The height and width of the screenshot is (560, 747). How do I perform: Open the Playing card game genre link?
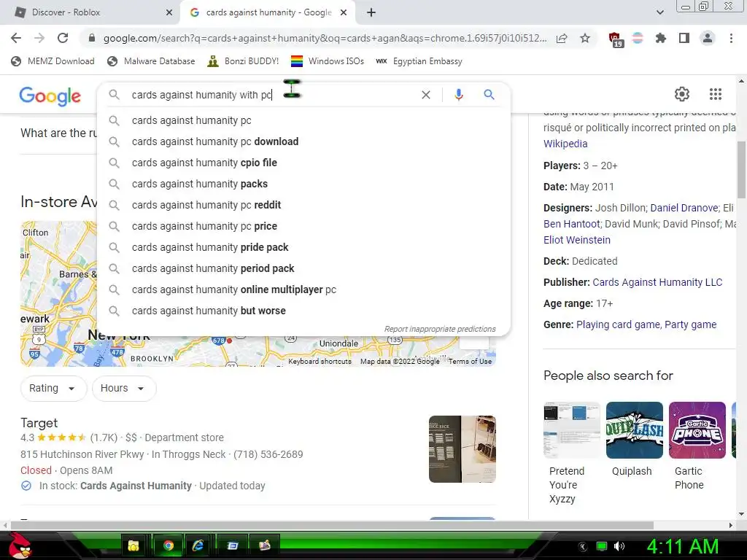click(618, 324)
